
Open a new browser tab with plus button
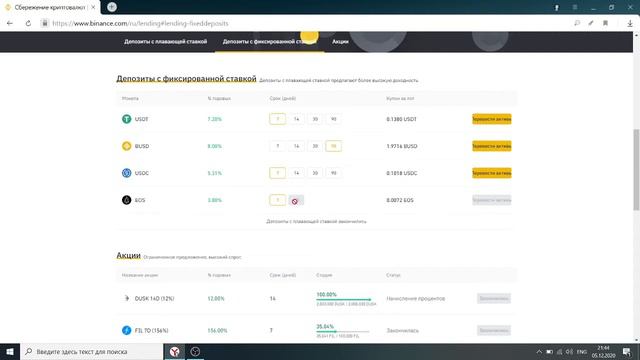(x=112, y=7)
